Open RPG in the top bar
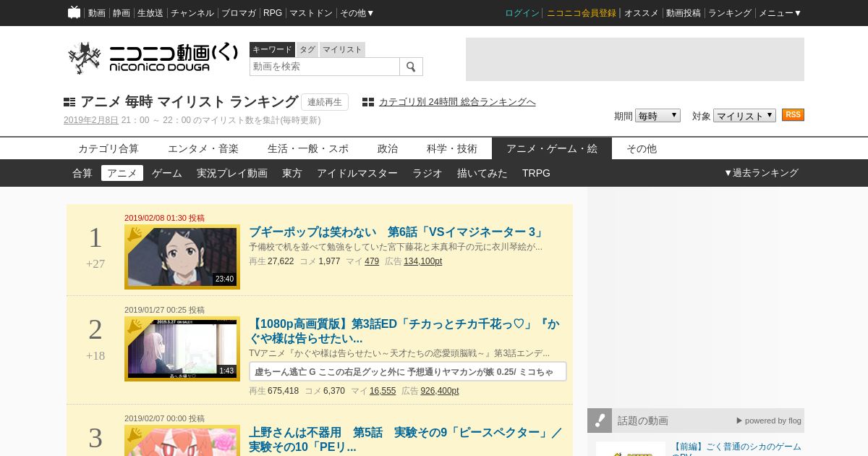This screenshot has height=456, width=868. point(273,13)
